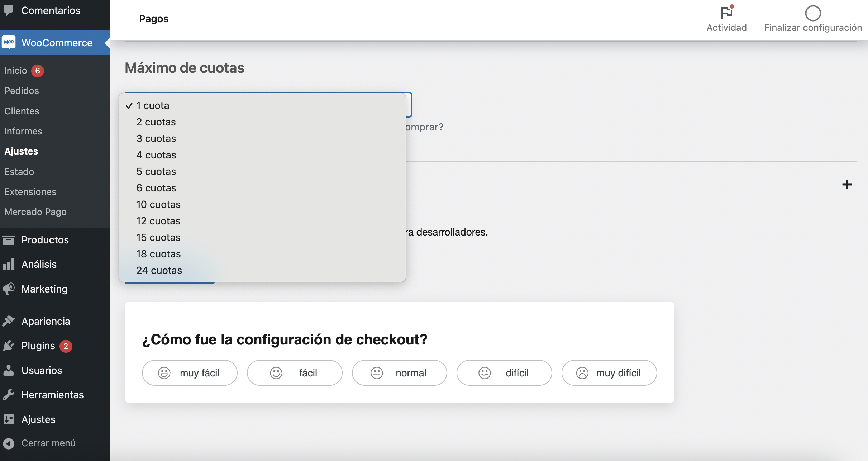Click the Ajustes sliders icon at bottom
This screenshot has height=461, width=868.
coord(9,419)
